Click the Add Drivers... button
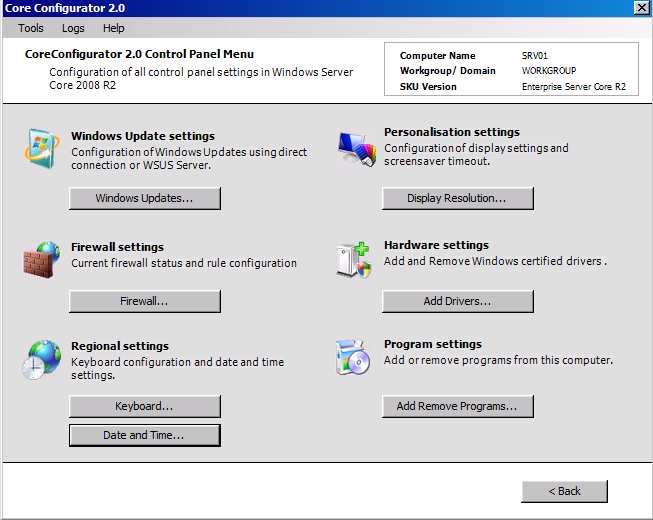 click(458, 301)
